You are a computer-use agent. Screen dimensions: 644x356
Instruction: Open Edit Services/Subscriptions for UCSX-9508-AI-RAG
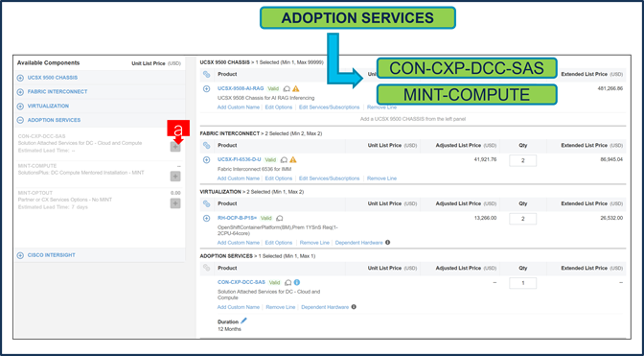point(329,107)
